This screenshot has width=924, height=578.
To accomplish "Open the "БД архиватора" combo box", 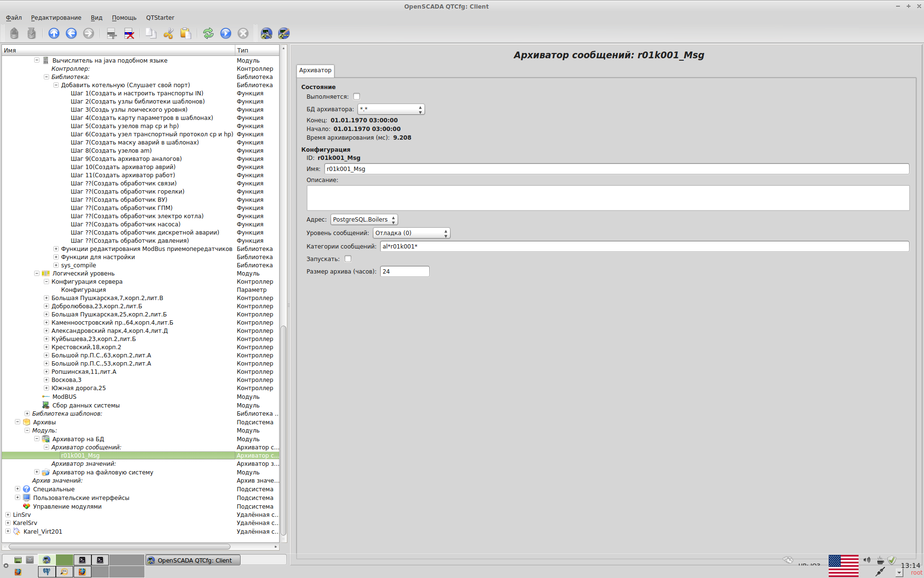I will click(391, 109).
